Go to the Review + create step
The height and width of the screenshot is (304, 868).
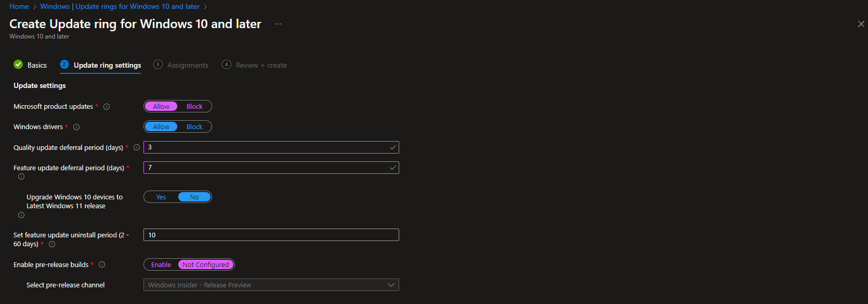click(x=261, y=65)
